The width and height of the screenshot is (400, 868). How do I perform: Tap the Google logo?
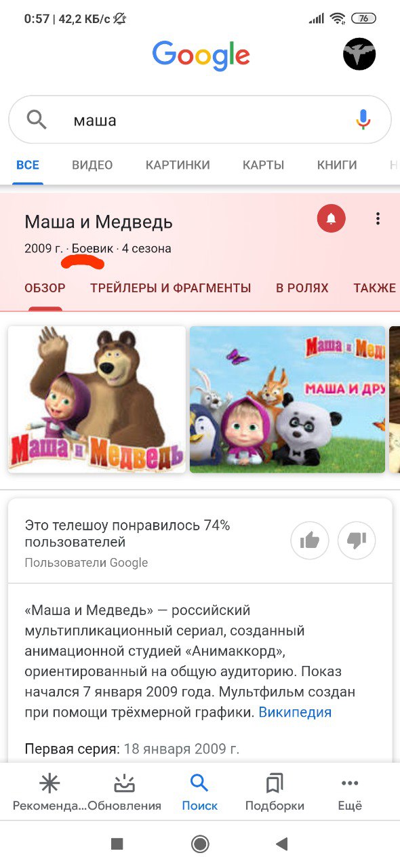click(201, 56)
